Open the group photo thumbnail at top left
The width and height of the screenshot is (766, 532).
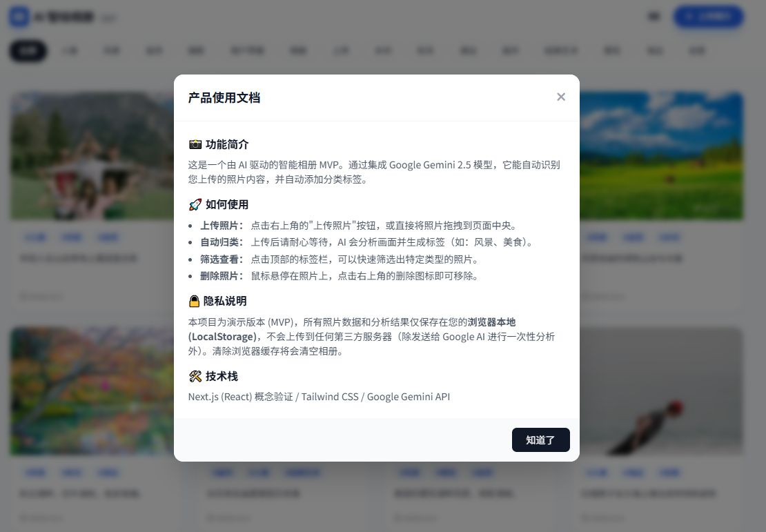point(90,155)
